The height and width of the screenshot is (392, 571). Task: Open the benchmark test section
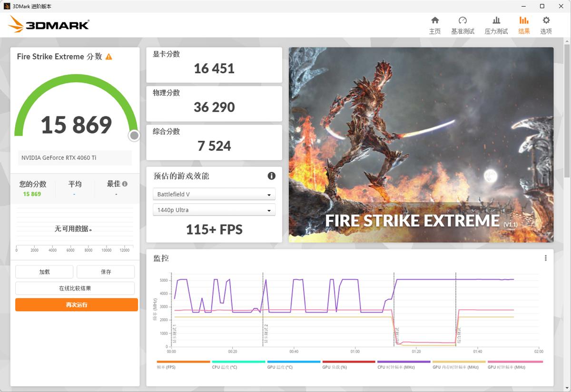tap(462, 25)
